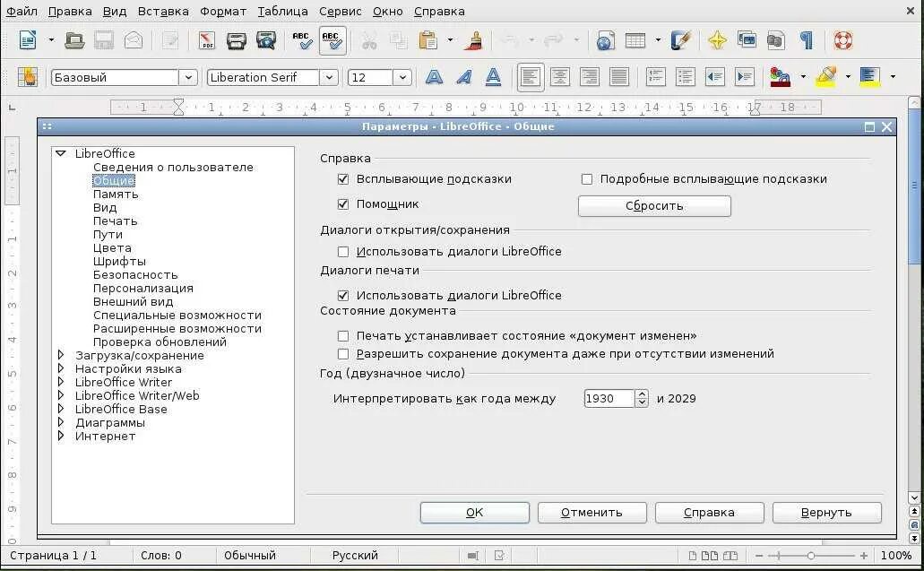Enable Подробные всплывающие подсказки checkbox

587,179
